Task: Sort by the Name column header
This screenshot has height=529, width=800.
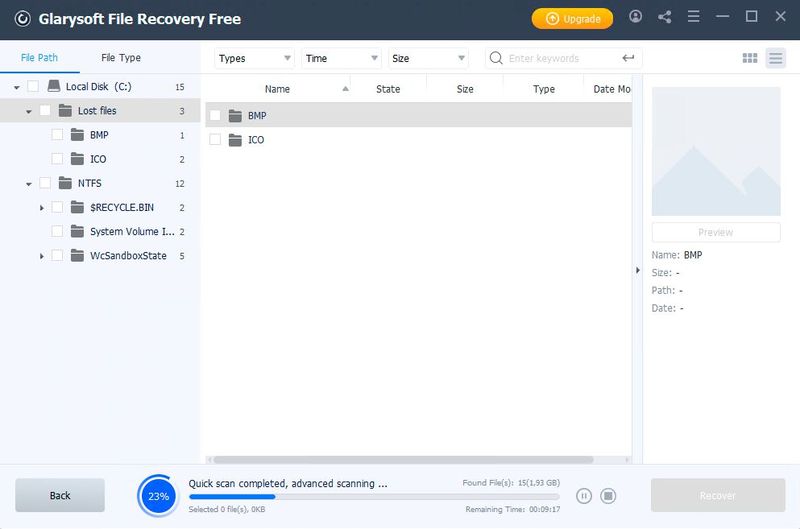Action: pyautogui.click(x=278, y=89)
